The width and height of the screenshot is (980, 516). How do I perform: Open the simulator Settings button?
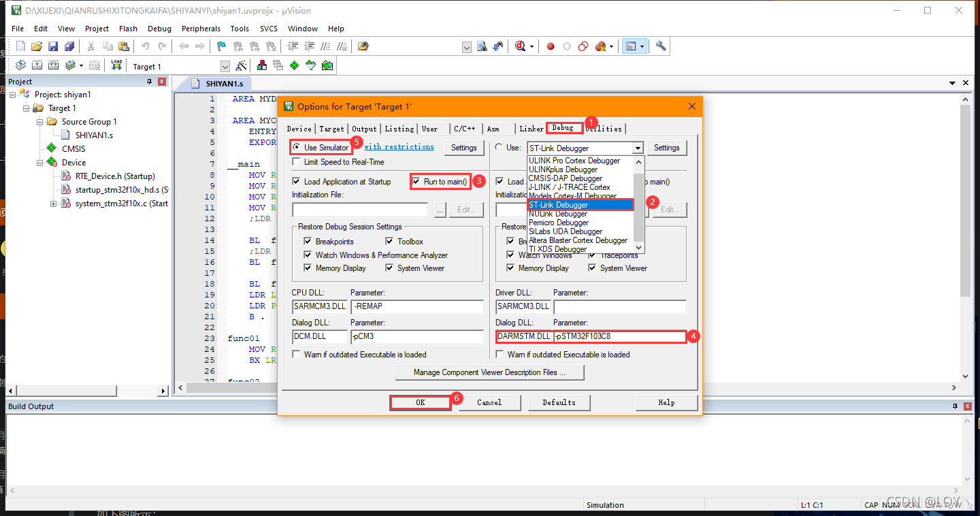pos(464,148)
